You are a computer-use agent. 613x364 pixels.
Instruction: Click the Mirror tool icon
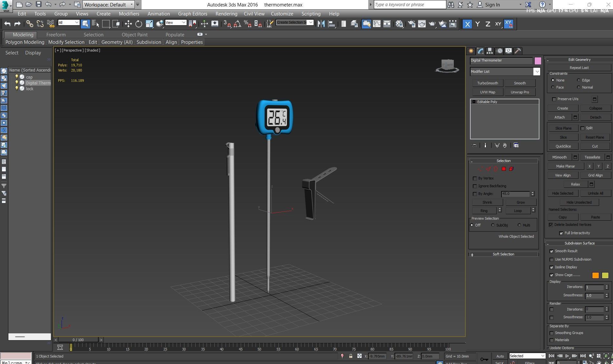point(321,24)
